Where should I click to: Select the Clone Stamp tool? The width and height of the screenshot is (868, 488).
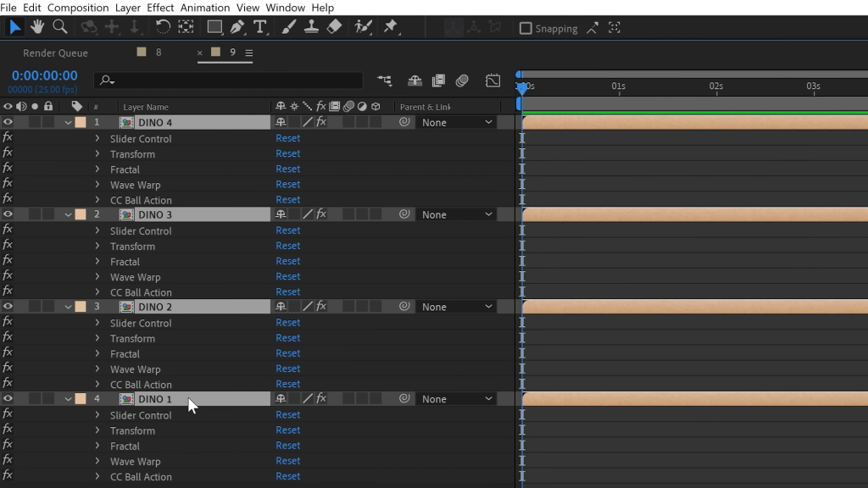click(311, 26)
